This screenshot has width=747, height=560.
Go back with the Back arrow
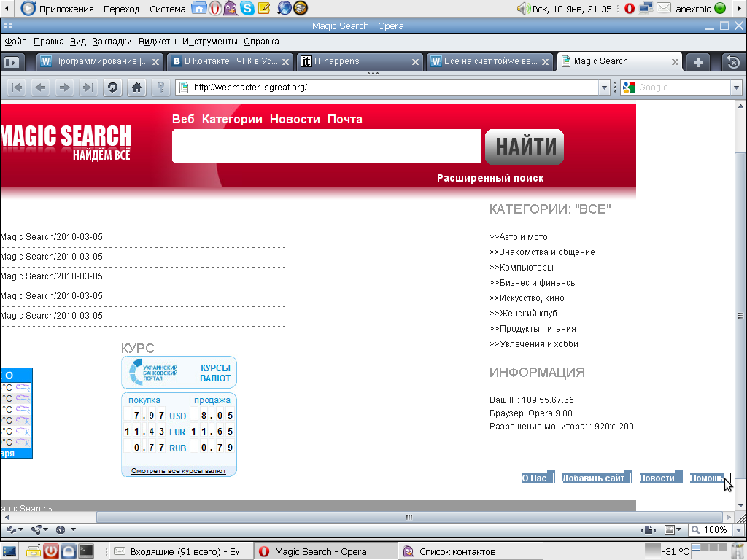(41, 87)
